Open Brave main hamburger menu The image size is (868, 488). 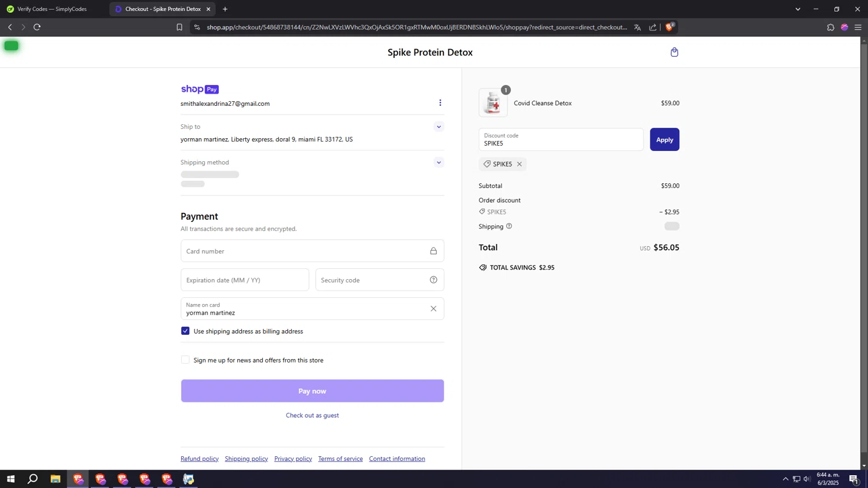(858, 27)
